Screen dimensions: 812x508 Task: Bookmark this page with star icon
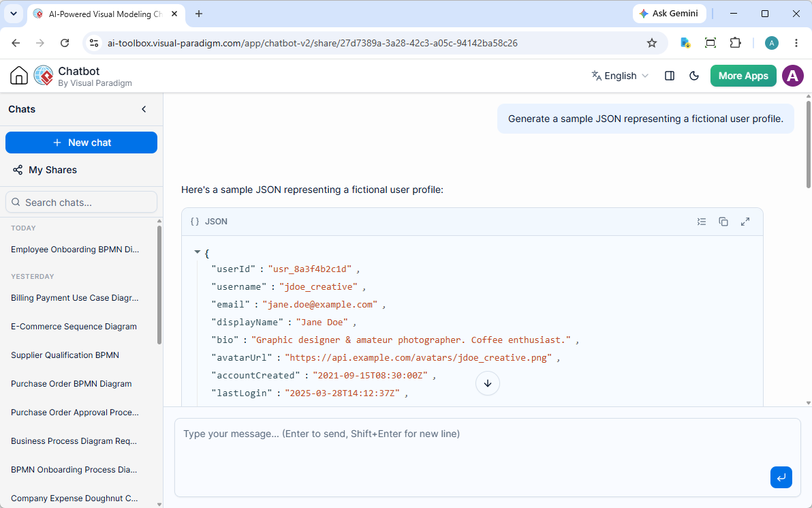651,43
